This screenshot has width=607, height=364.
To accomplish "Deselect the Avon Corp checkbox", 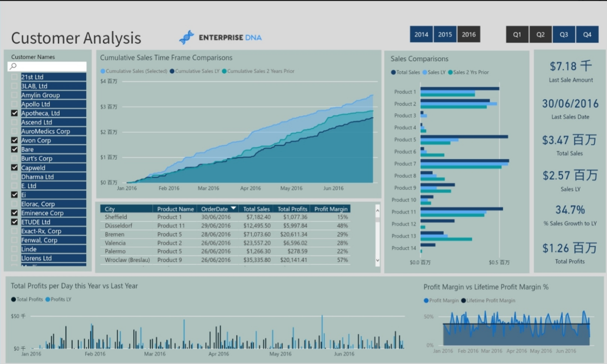I will 14,141.
